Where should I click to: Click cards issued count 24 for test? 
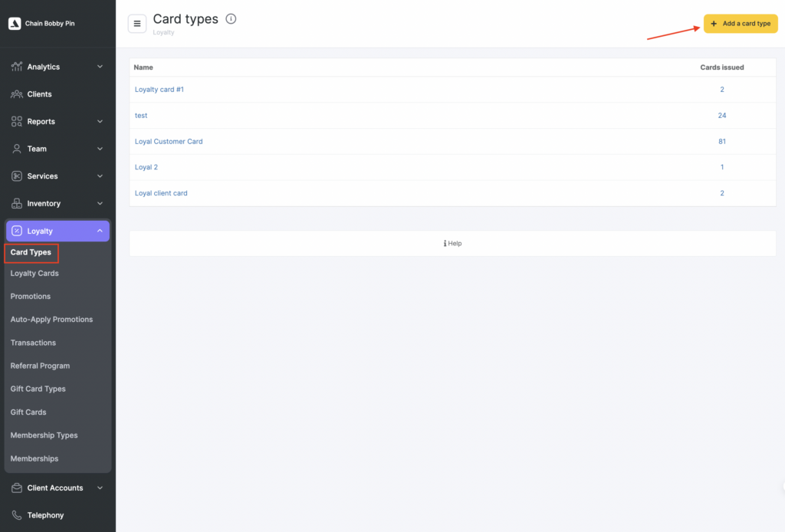(x=722, y=116)
